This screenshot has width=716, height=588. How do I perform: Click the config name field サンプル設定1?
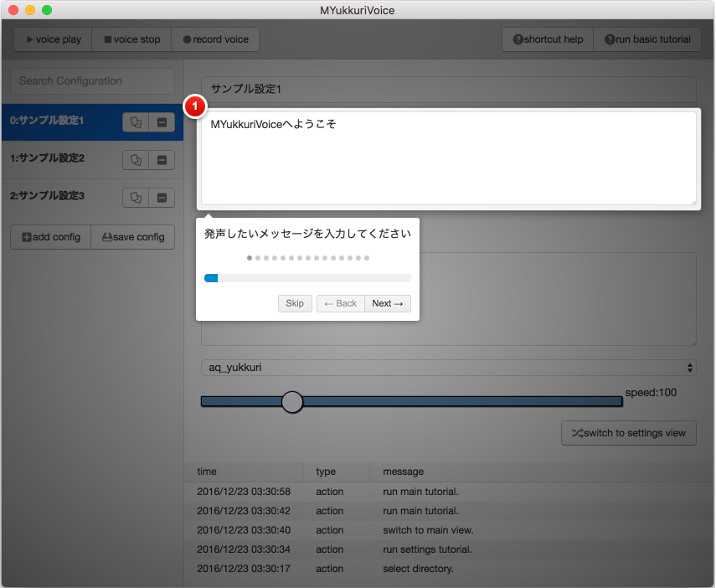[448, 89]
